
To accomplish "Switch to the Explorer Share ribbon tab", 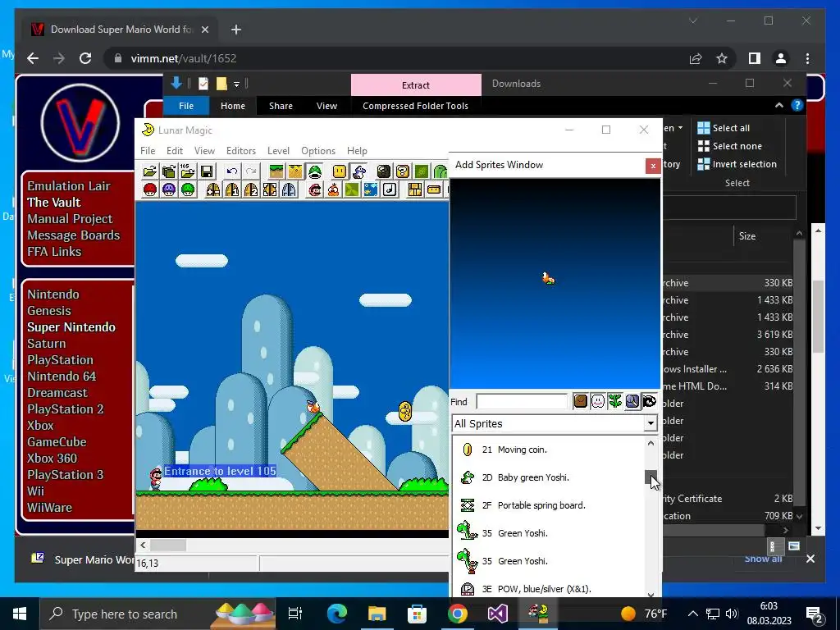I will [281, 106].
